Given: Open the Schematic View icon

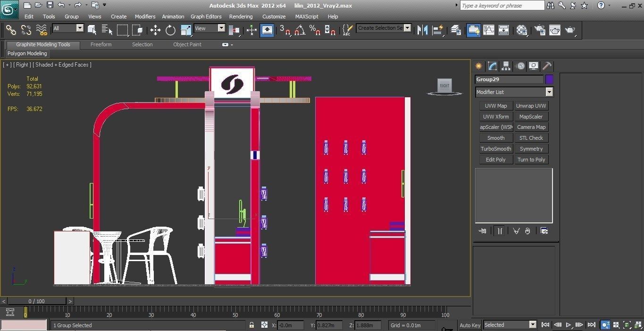Looking at the screenshot, I should tap(504, 30).
